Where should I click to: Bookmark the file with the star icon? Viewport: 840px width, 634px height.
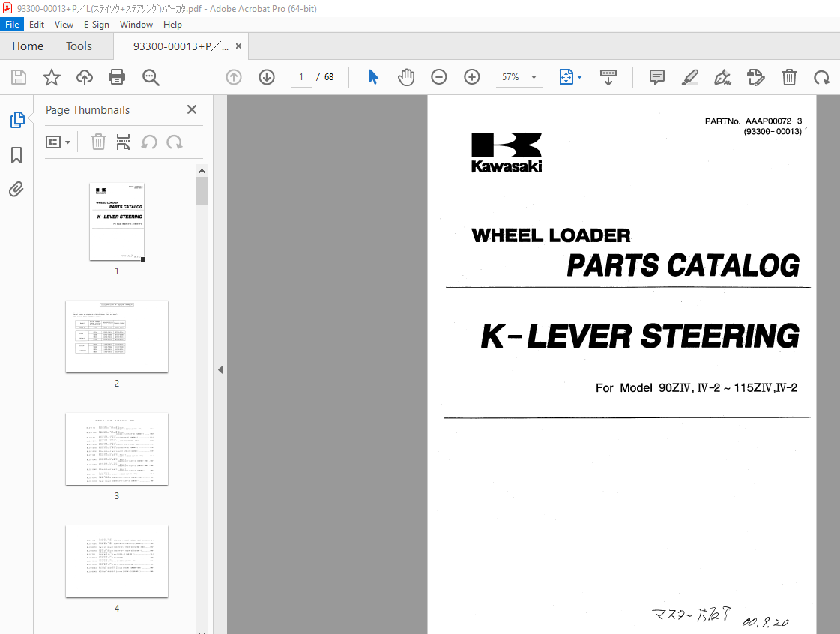coord(52,77)
